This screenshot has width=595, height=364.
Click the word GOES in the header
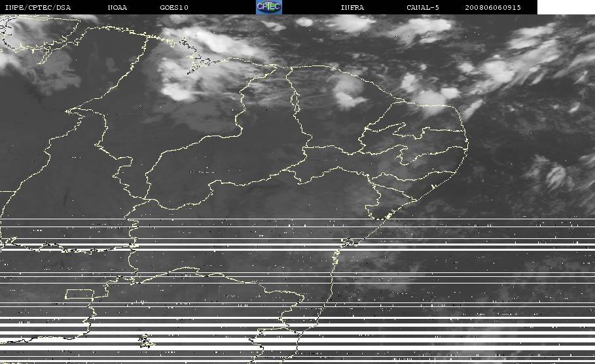[170, 7]
